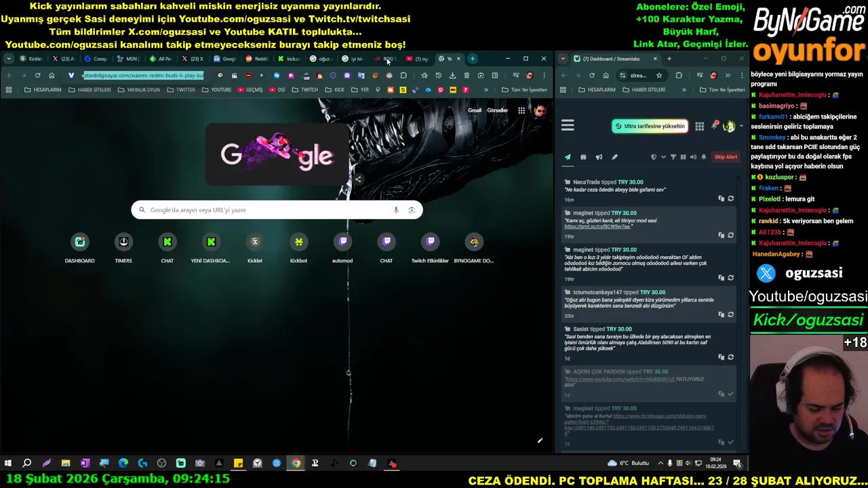Viewport: 868px width, 488px height.
Task: Click the filter funnel icon in Streamlabs
Action: 673,157
